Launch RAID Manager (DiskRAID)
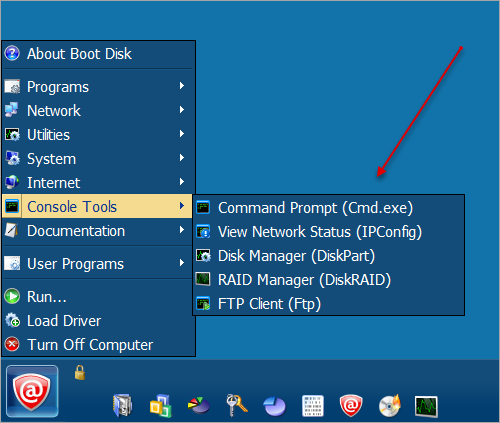Image resolution: width=500 pixels, height=423 pixels. [328, 280]
